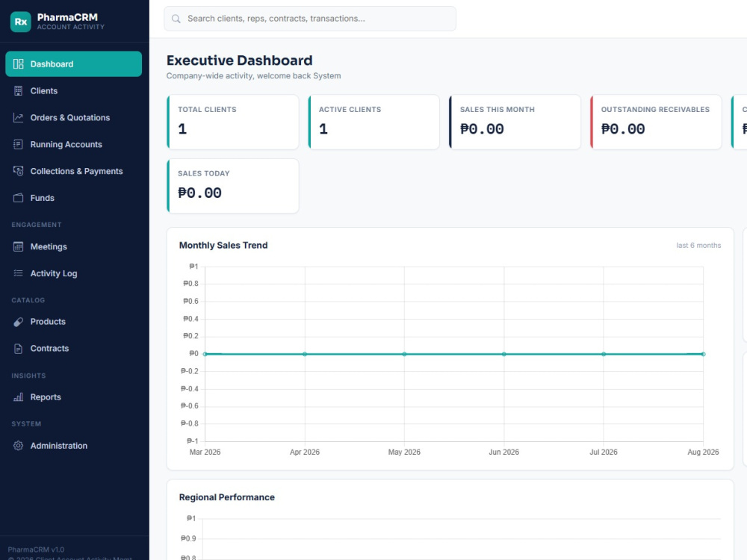
Task: Click the Funds wallet icon
Action: [x=18, y=198]
